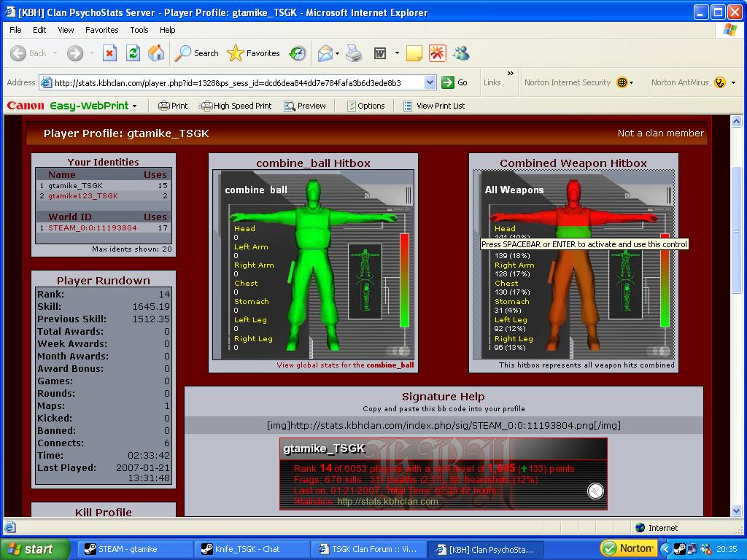
Task: Click the Search magnifier button
Action: click(x=197, y=53)
